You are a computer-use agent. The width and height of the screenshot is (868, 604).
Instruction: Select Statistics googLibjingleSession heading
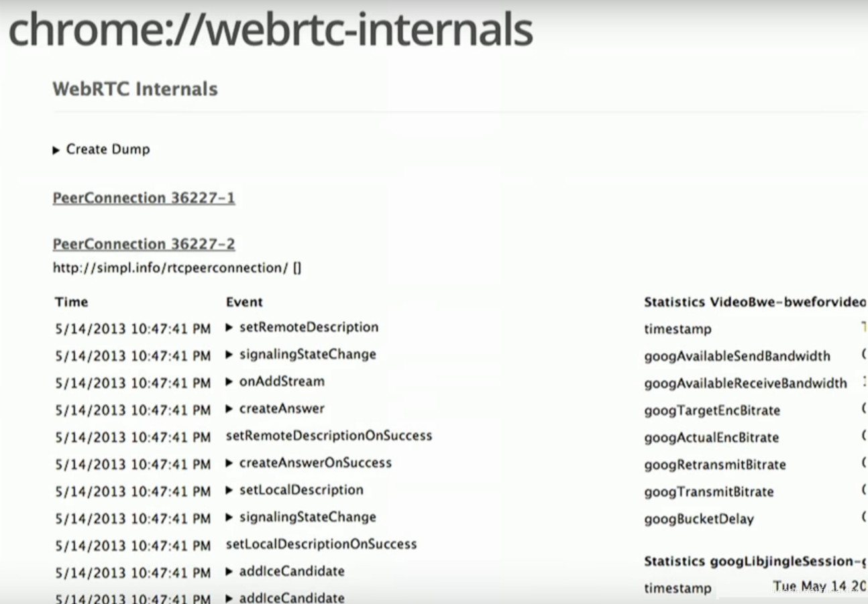tap(751, 562)
